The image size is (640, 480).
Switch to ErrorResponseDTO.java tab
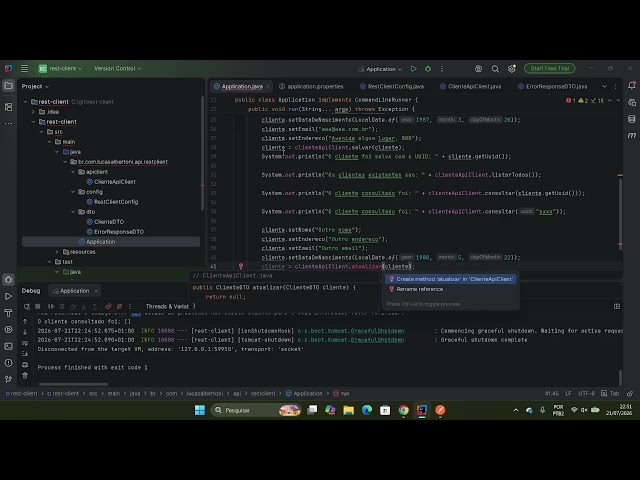(553, 87)
